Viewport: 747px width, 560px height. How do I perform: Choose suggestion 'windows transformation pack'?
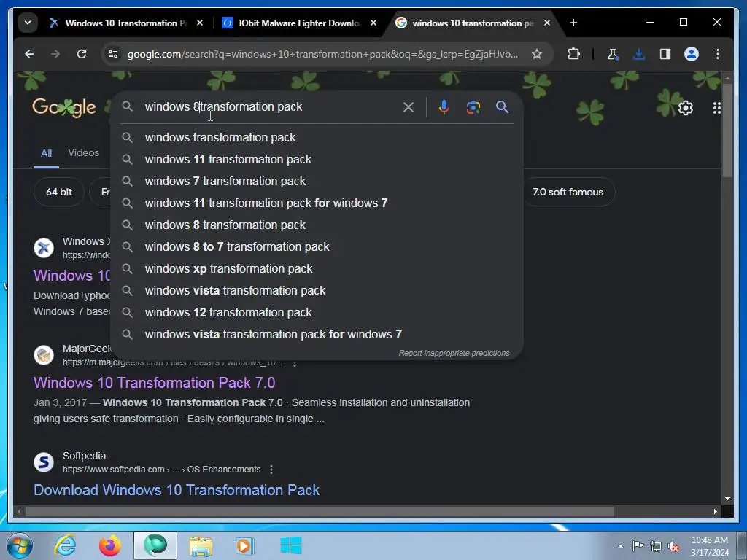[x=317, y=138]
